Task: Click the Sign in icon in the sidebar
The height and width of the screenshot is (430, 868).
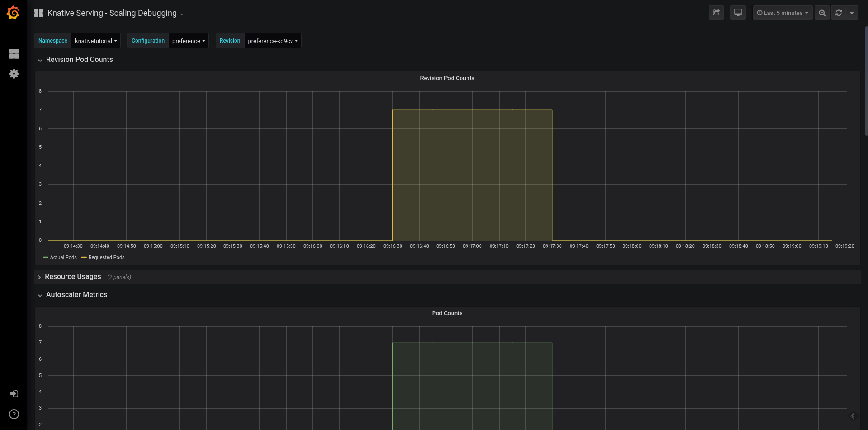Action: coord(14,394)
